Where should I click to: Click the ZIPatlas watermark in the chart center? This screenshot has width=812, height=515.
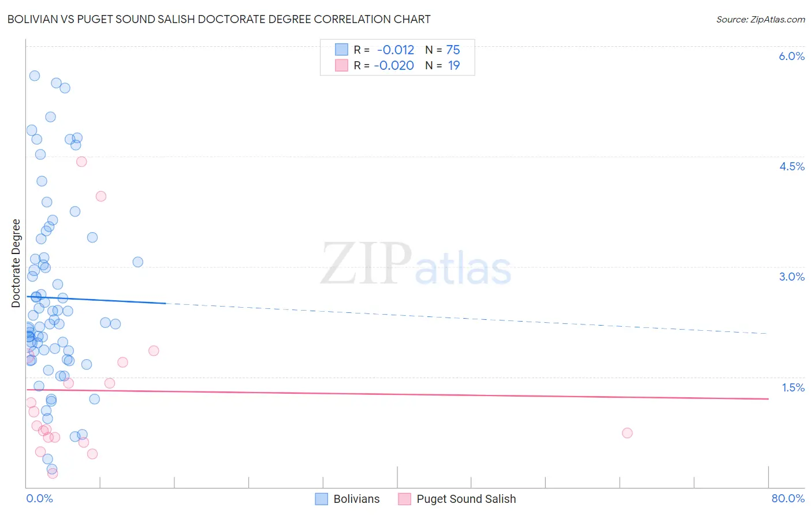[416, 265]
